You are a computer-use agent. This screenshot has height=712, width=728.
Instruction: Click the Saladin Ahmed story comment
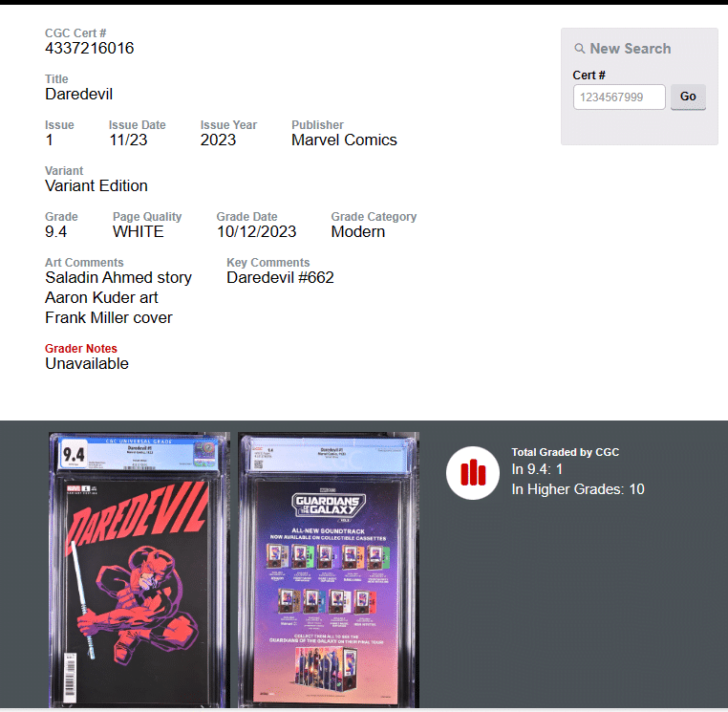tap(118, 277)
